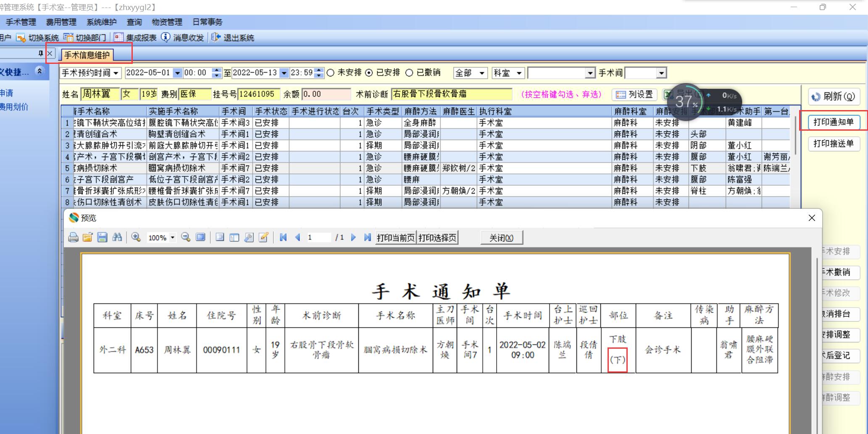Open the 查询 menu
The image size is (868, 434).
[x=134, y=22]
